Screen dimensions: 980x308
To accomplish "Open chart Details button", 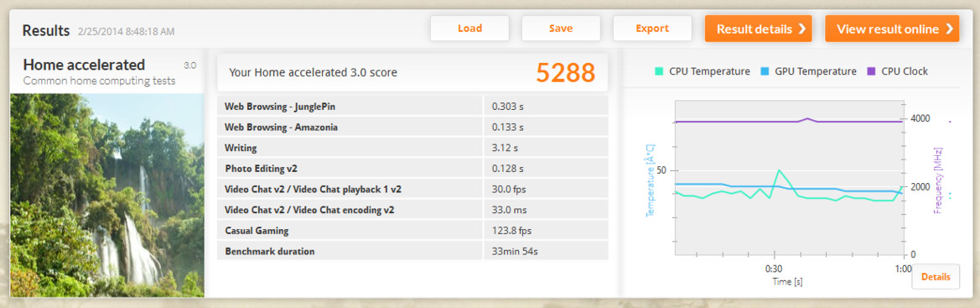I will tap(936, 277).
